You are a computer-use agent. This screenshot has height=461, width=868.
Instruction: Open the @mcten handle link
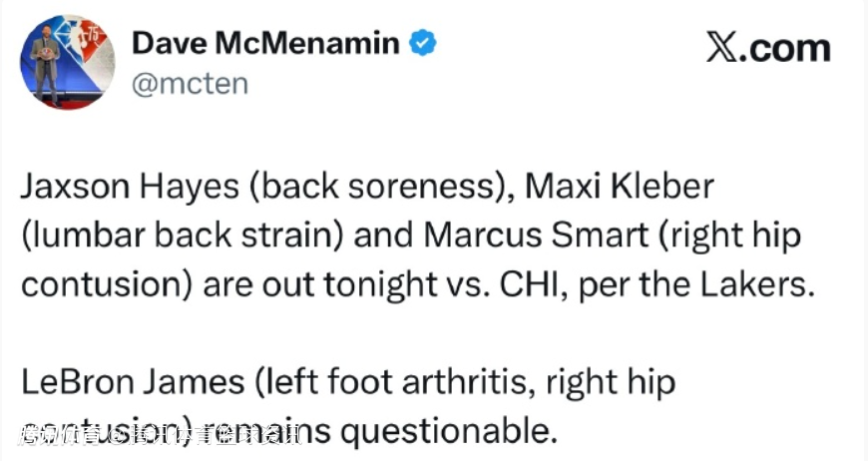pyautogui.click(x=190, y=84)
